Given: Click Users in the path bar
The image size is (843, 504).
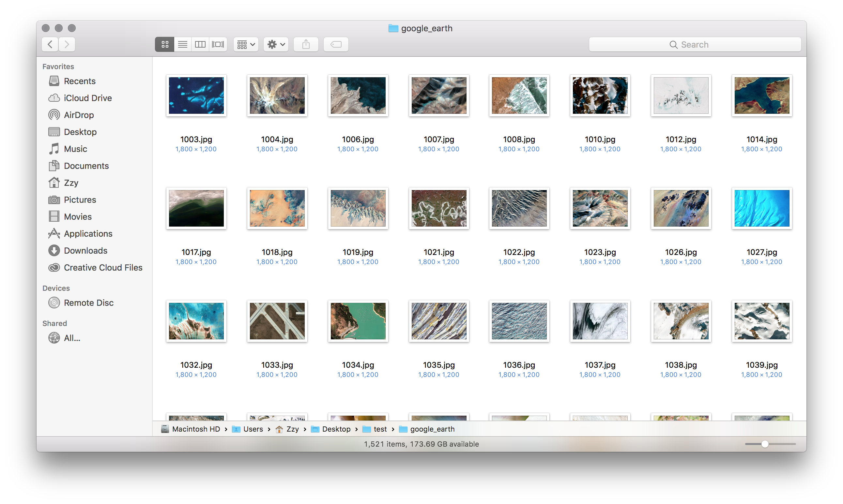Looking at the screenshot, I should pyautogui.click(x=247, y=429).
